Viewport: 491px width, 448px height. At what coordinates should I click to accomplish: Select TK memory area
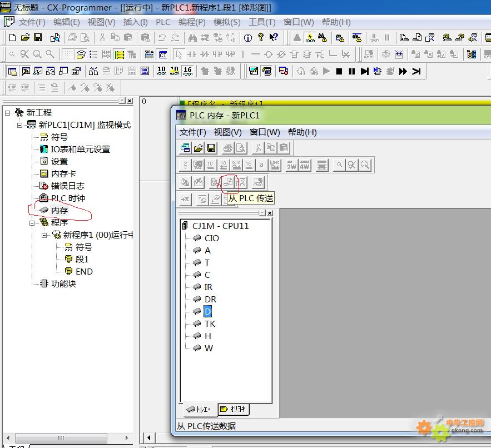pyautogui.click(x=210, y=323)
